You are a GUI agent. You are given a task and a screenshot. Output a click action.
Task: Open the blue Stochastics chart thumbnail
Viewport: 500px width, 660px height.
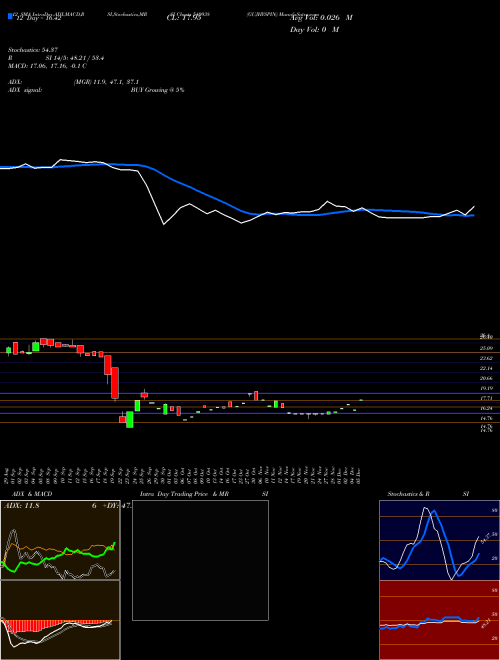(439, 540)
